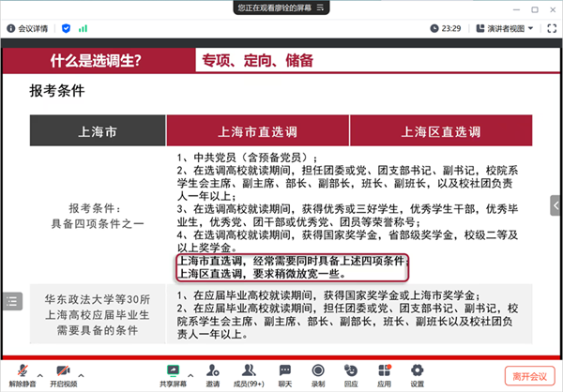The width and height of the screenshot is (563, 392).
Task: Turn on camera with 开启视频
Action: coord(64,374)
